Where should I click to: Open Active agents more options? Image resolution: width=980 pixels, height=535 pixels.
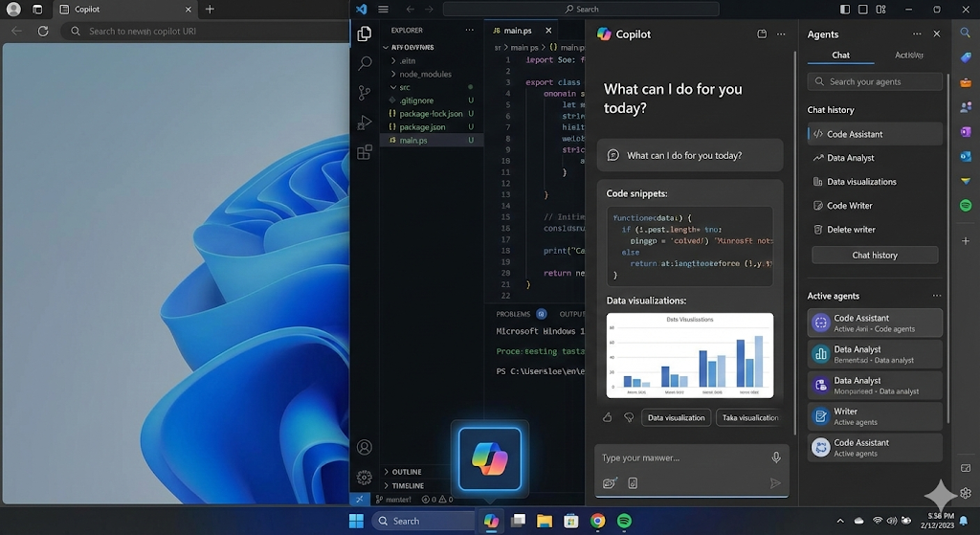click(937, 296)
